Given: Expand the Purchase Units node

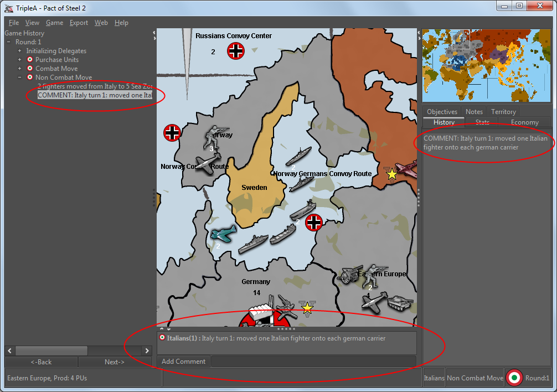Looking at the screenshot, I should coord(19,60).
